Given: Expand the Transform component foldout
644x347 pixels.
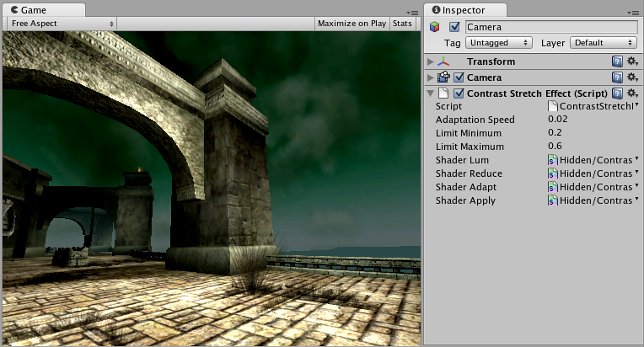Looking at the screenshot, I should (x=431, y=61).
